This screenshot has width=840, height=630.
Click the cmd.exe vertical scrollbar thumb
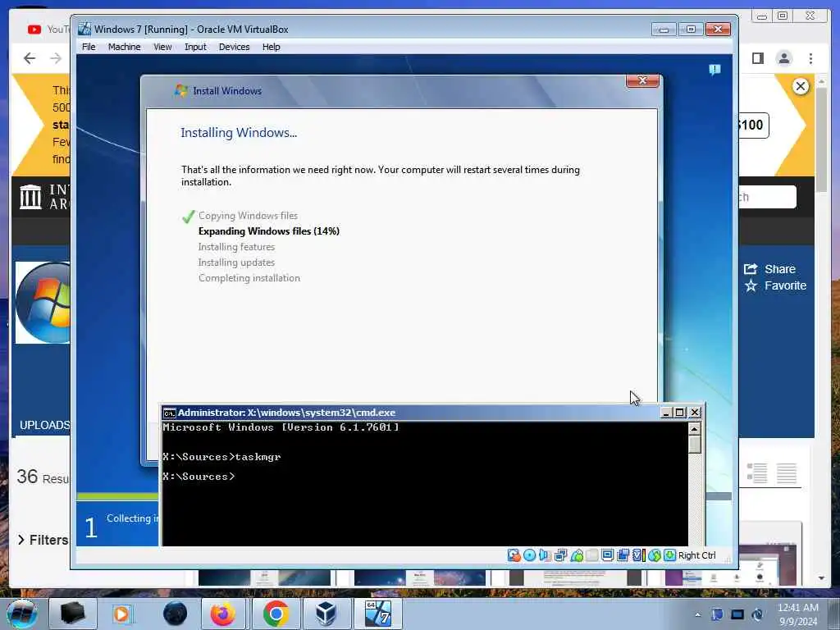(694, 445)
